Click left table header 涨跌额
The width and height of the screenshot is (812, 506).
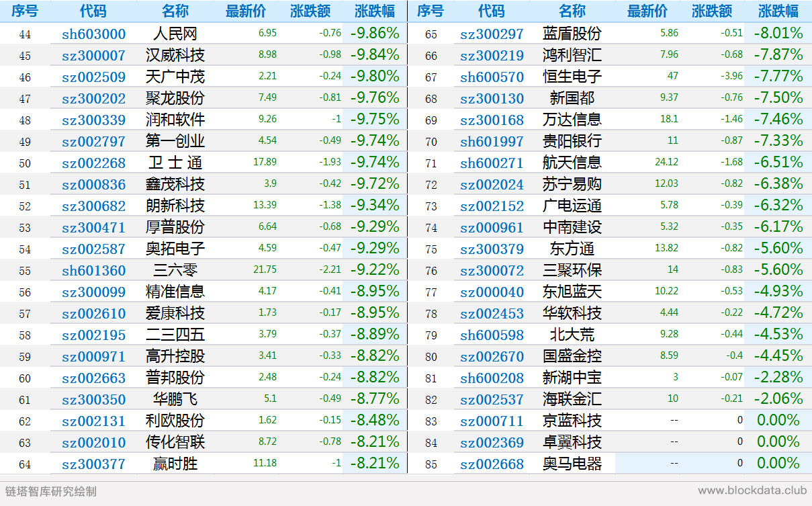310,11
